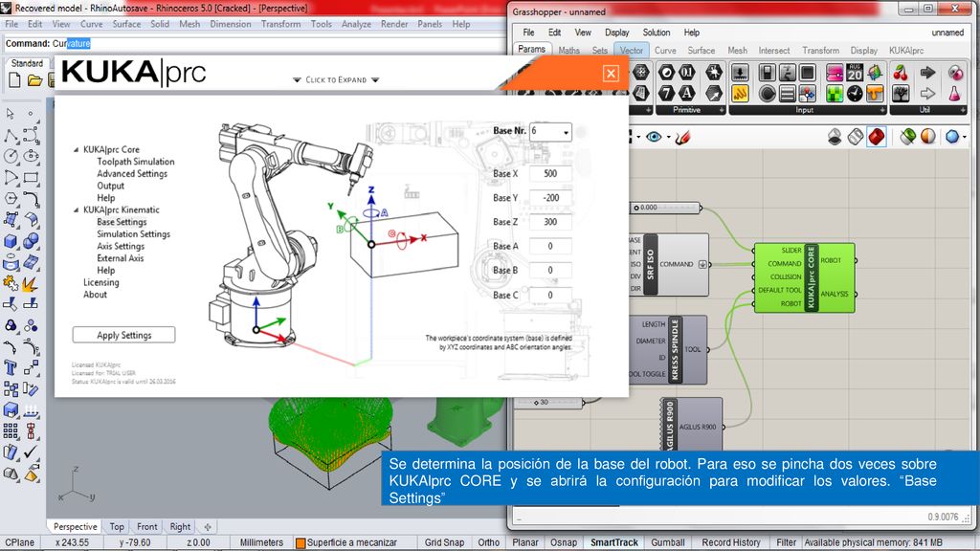Expand the Primitive panel plus button
This screenshot has height=551, width=980.
[722, 110]
